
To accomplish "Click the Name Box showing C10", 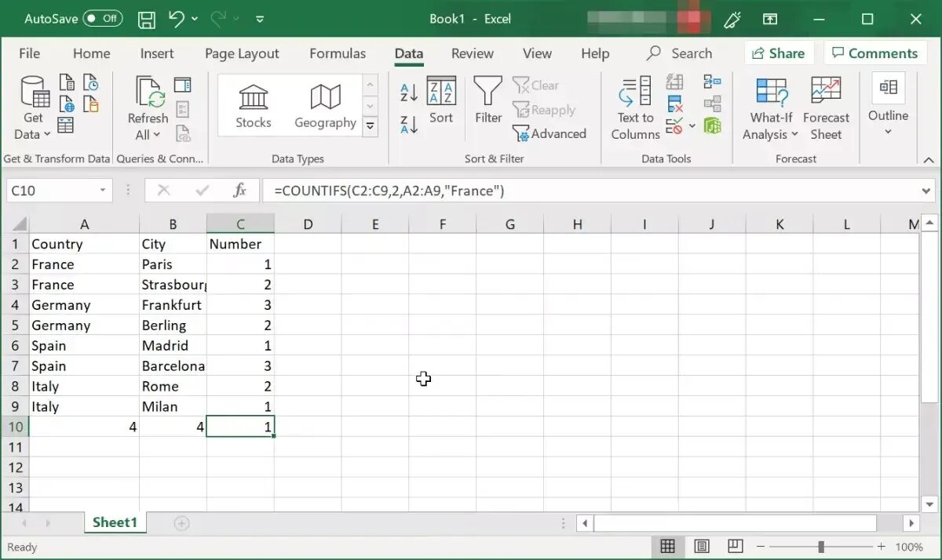I will point(52,191).
